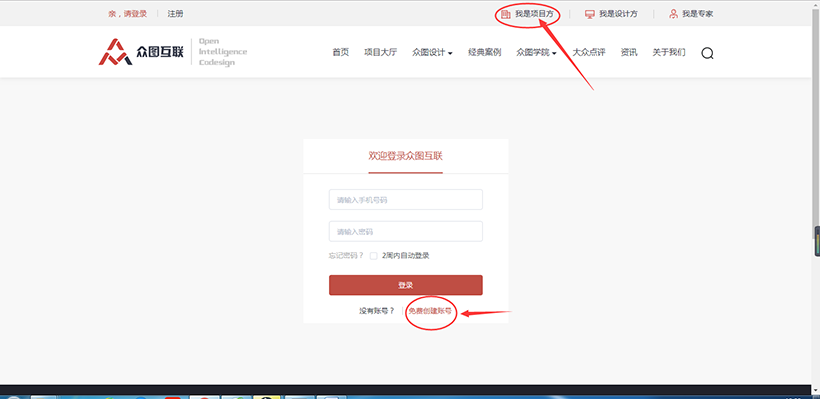This screenshot has height=399, width=820.
Task: Click the search magnifier icon
Action: click(x=707, y=53)
